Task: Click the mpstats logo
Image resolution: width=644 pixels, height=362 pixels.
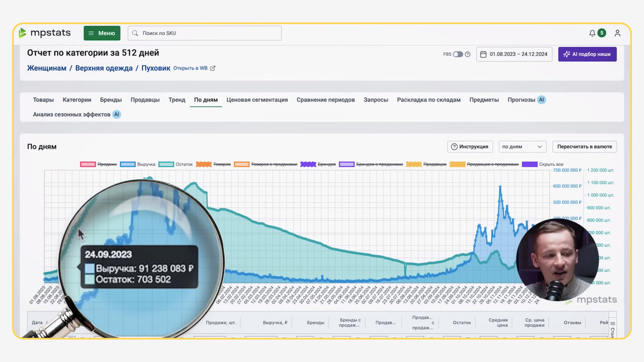Action: tap(45, 33)
